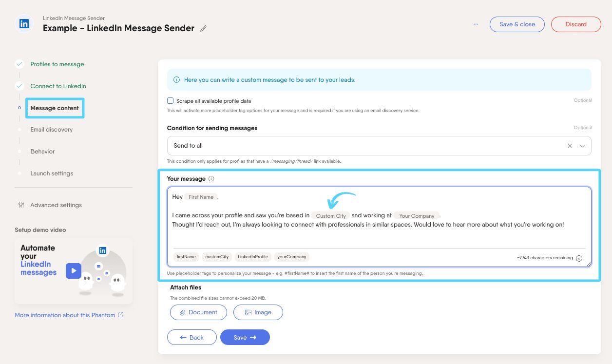
Task: Click the Save & close button
Action: click(x=517, y=24)
